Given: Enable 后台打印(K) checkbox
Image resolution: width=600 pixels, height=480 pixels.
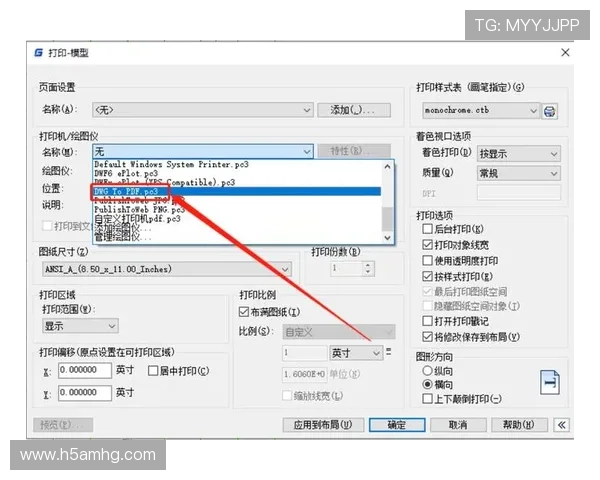Looking at the screenshot, I should pos(427,229).
